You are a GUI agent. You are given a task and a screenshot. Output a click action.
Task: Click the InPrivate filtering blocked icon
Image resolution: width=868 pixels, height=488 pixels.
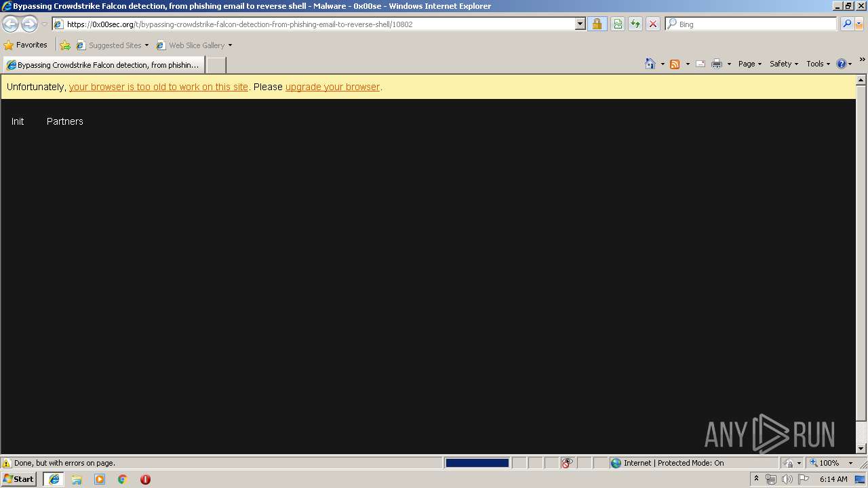tap(567, 463)
